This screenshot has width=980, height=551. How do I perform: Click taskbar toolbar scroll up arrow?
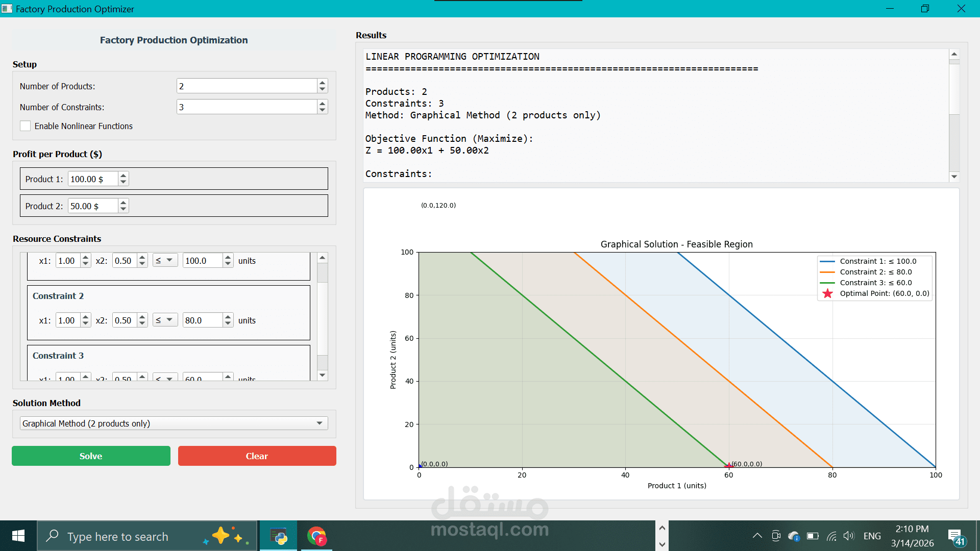(x=662, y=528)
